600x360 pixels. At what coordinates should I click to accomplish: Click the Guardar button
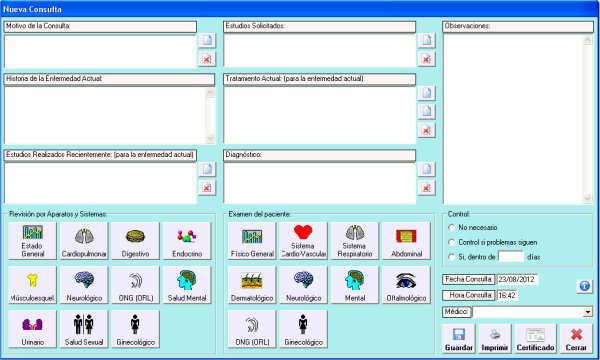pyautogui.click(x=458, y=339)
